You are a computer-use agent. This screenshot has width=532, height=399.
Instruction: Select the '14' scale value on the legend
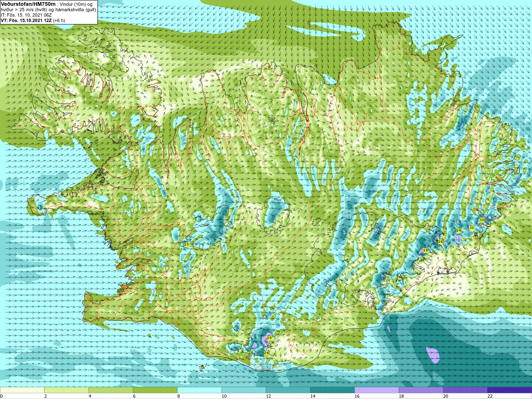[x=313, y=396]
